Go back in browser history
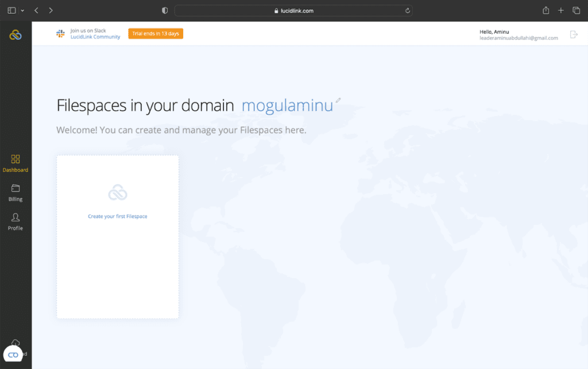588x369 pixels. tap(36, 10)
